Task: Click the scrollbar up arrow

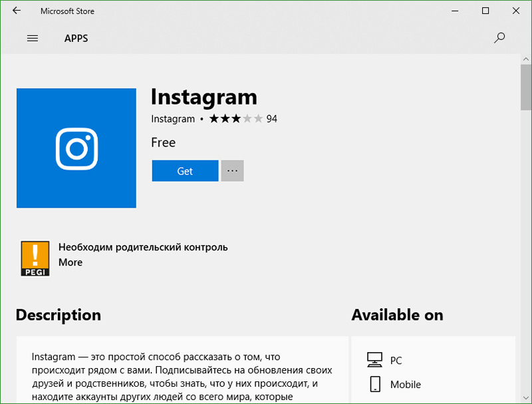Action: (x=525, y=61)
